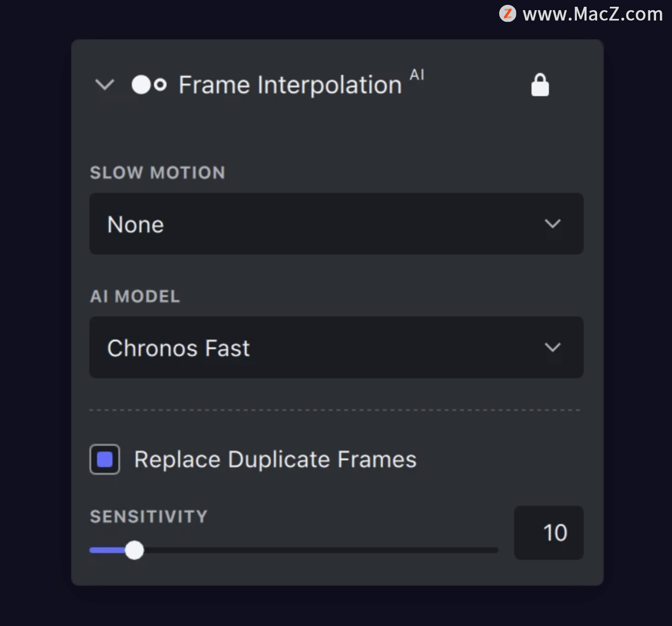This screenshot has width=672, height=626.
Task: Click the Slow Motion dropdown arrow
Action: click(553, 224)
